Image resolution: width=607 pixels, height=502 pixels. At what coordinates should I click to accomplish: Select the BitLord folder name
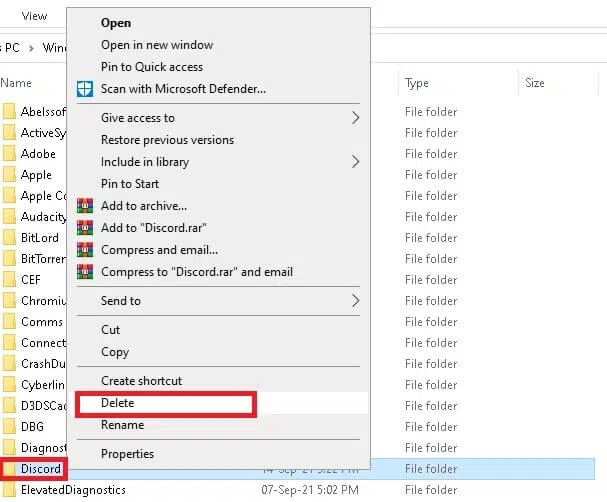click(x=39, y=238)
